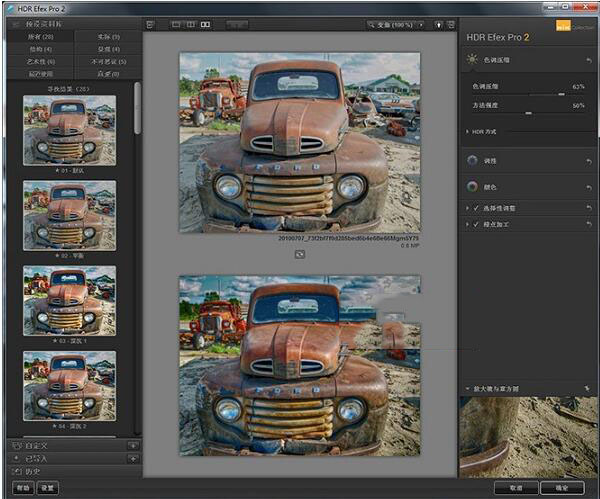Viewport: 600px width, 499px height.
Task: Select the 艺术性 preset category tab
Action: coord(36,61)
